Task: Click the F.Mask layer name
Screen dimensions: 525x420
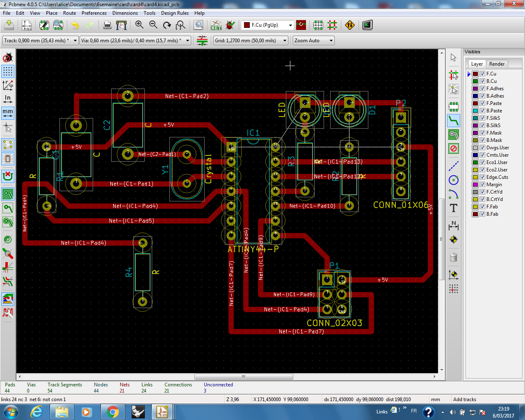Action: coord(494,133)
